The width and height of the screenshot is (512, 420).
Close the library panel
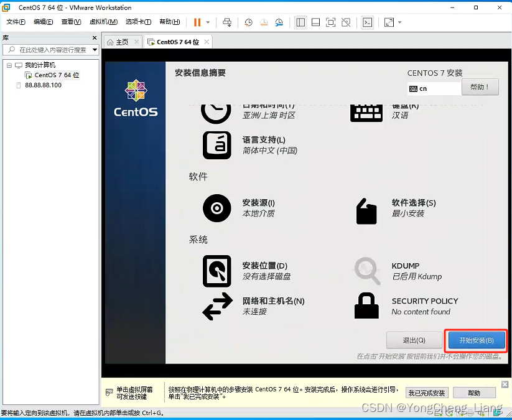coord(95,38)
